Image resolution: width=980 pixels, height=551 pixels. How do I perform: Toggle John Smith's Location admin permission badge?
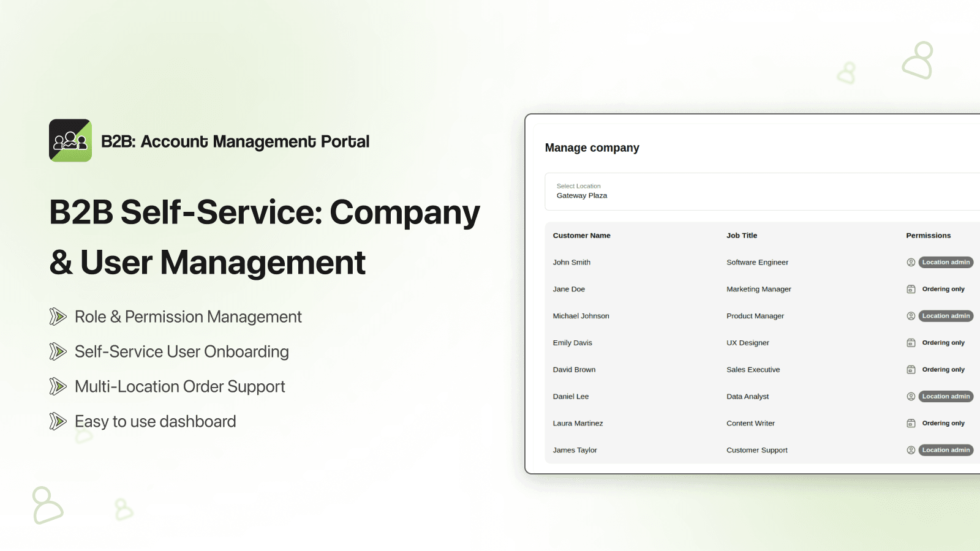point(946,262)
